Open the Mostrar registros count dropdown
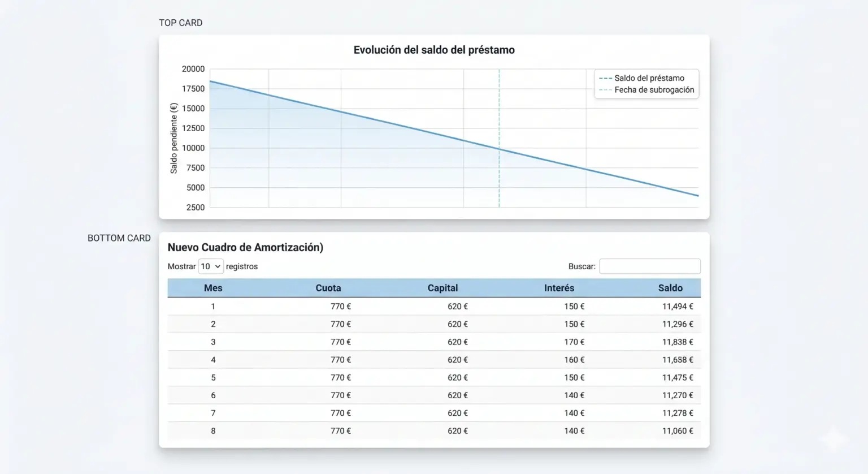Image resolution: width=868 pixels, height=474 pixels. 211,266
